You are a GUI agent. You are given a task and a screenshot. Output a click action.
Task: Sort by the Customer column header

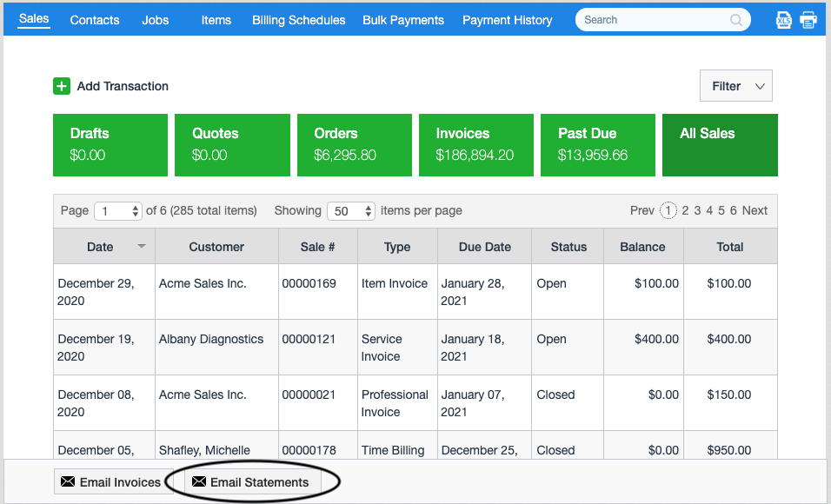point(216,247)
